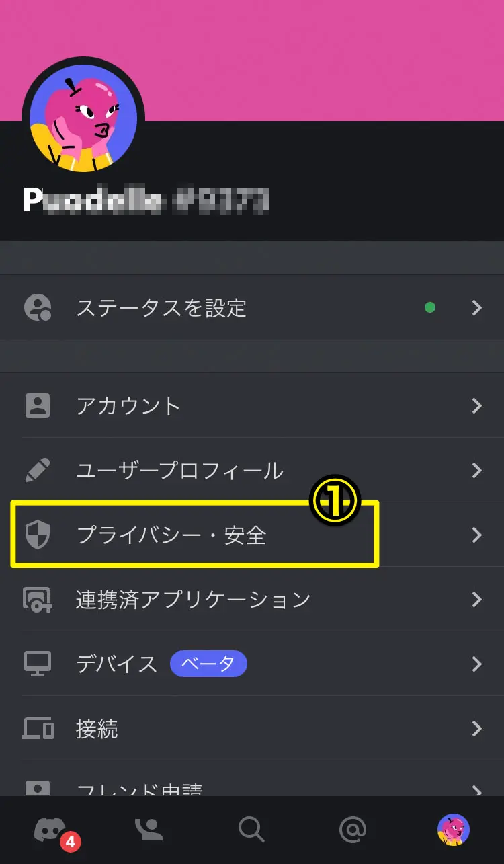The image size is (504, 864).
Task: Open the ユーザープロフィール menu item
Action: 252,470
